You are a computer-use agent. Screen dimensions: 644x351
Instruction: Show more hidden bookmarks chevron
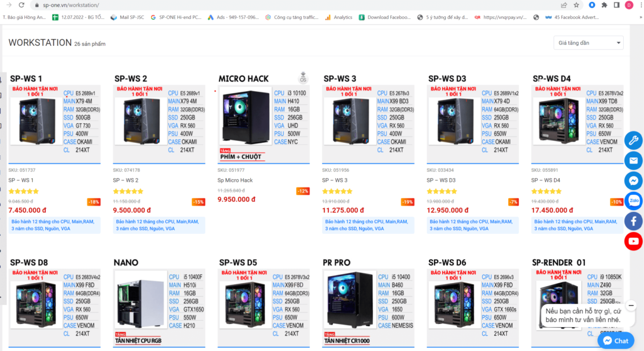pyautogui.click(x=641, y=17)
